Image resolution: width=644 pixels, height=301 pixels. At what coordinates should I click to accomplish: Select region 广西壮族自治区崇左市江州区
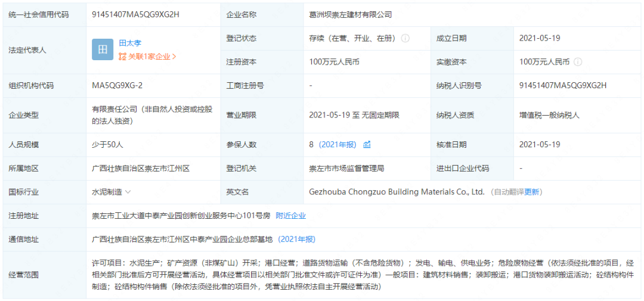[x=141, y=168]
